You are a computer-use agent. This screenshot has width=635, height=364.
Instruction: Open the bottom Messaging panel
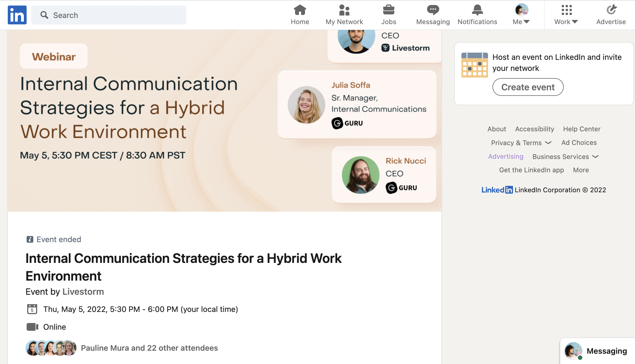pos(598,351)
